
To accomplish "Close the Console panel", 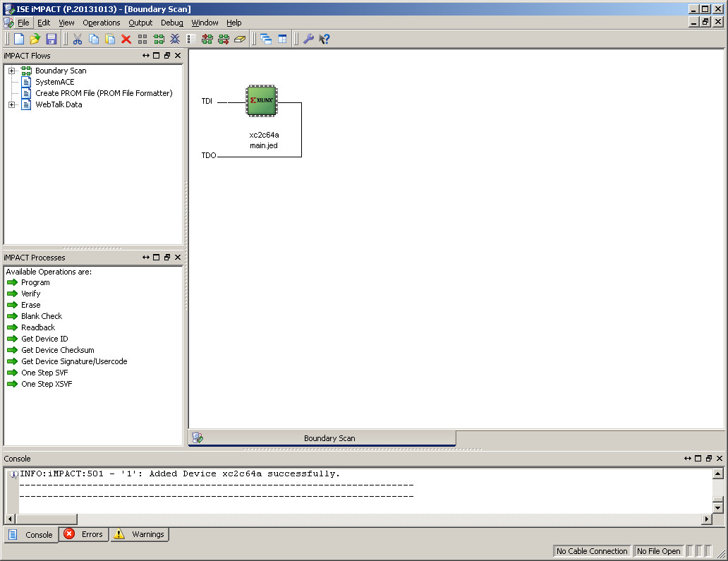I will 720,459.
